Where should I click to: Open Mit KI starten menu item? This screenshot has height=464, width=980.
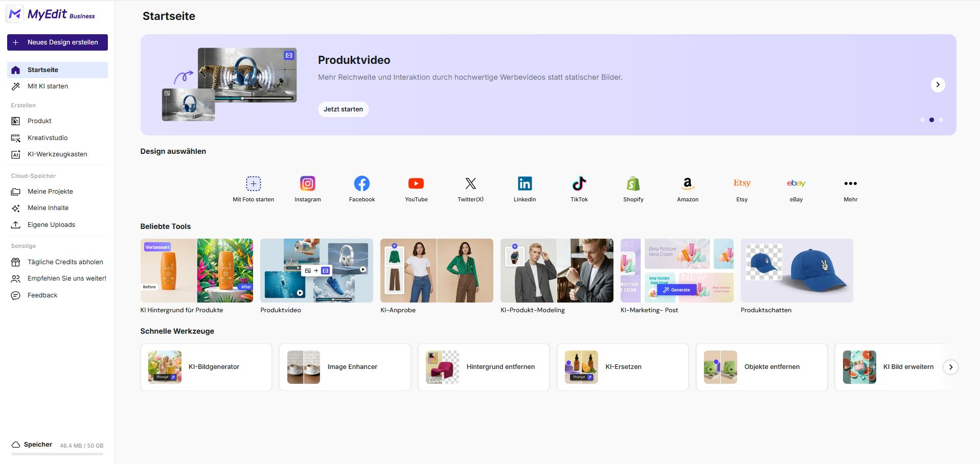point(57,86)
